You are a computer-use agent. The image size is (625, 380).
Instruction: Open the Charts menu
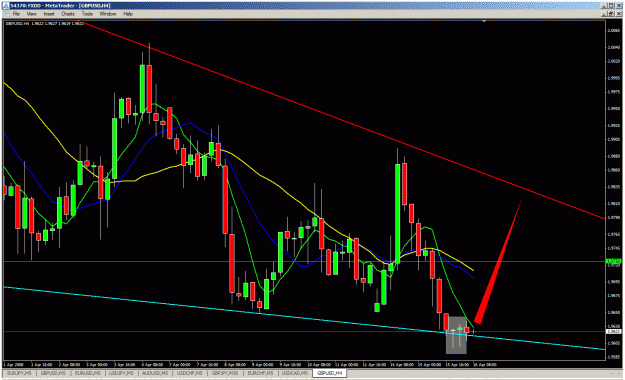(x=68, y=14)
